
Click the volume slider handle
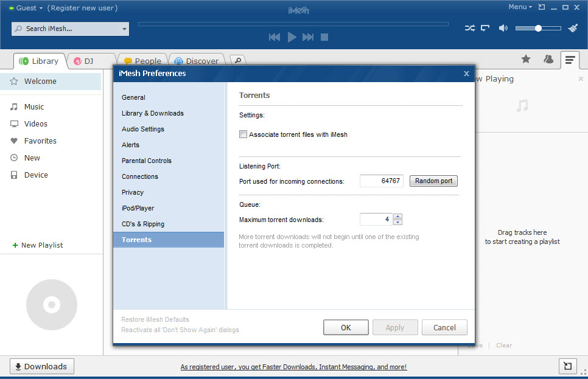[538, 28]
